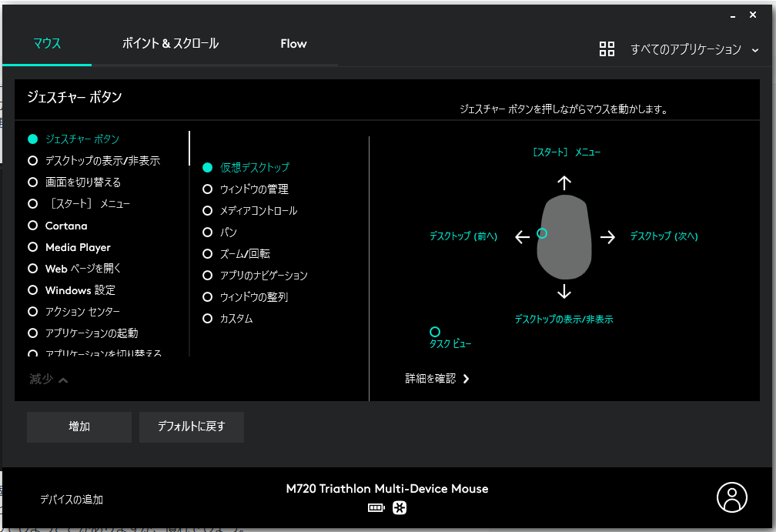Switch to the ポイント & スクロール tab

tap(169, 44)
